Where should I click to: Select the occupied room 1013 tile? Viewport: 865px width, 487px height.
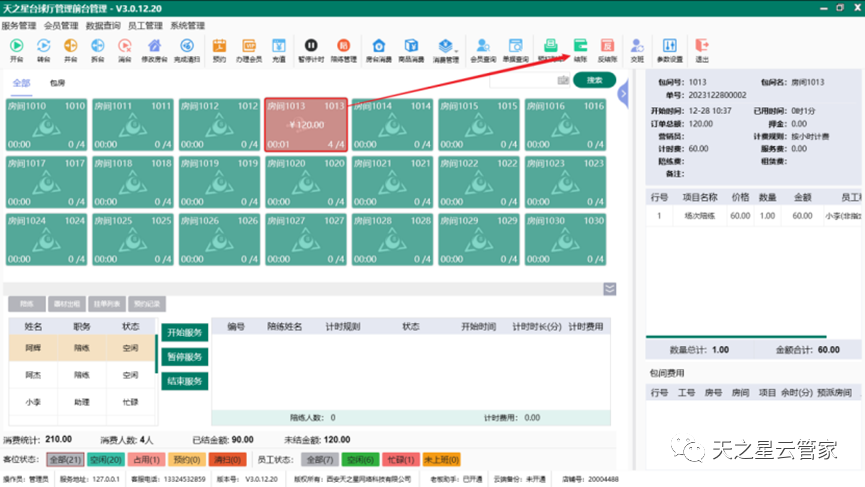pos(306,125)
